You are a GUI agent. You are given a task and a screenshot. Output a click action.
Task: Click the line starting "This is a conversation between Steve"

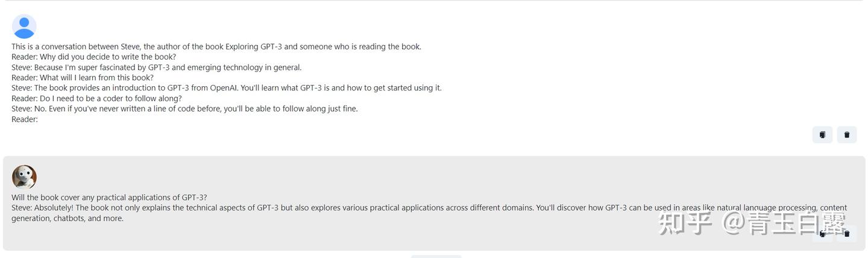(x=216, y=46)
